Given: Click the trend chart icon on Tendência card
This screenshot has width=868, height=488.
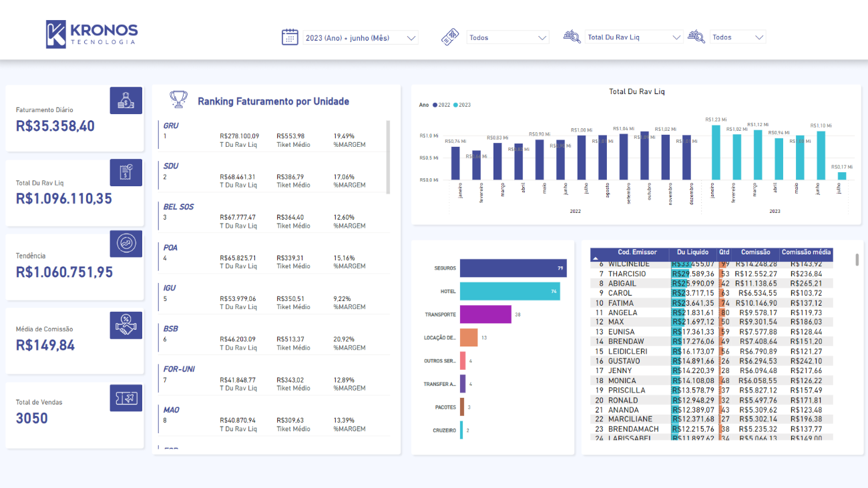Looking at the screenshot, I should click(x=126, y=244).
